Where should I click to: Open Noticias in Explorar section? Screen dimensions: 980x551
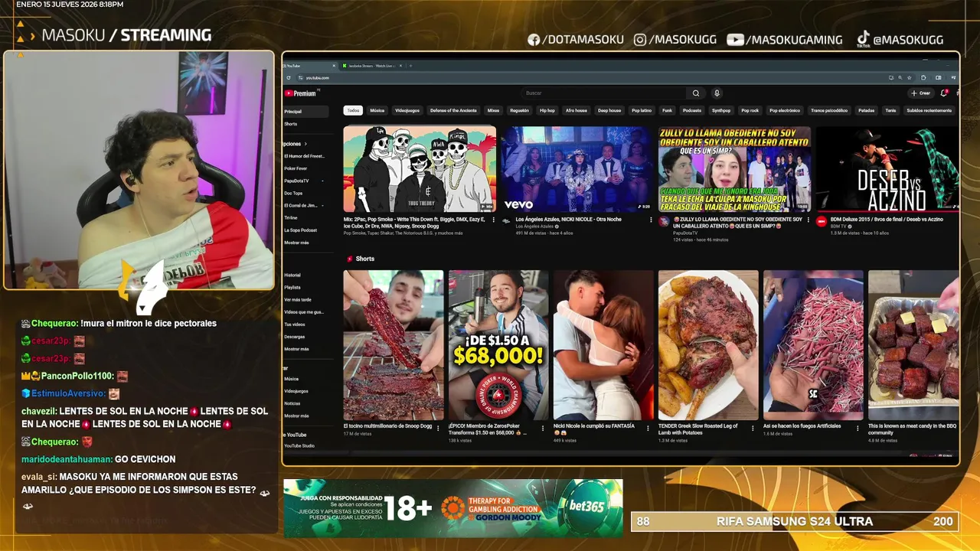(292, 403)
